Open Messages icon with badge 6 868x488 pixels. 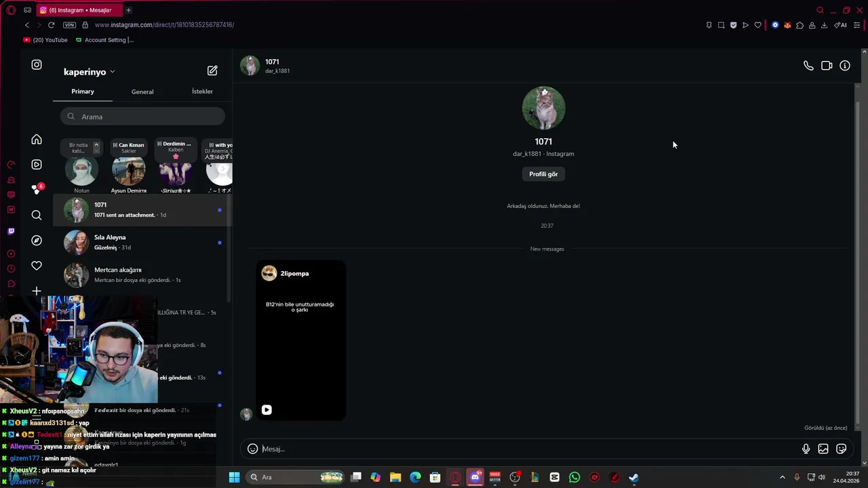[x=37, y=190]
